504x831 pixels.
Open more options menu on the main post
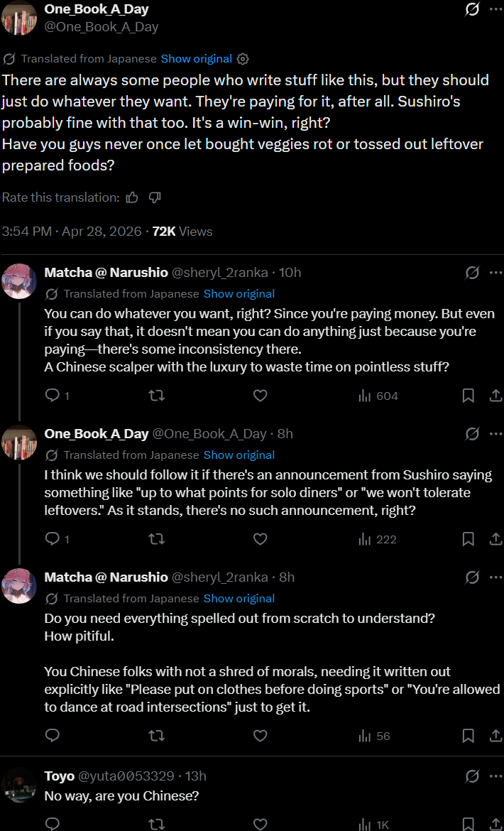coord(495,10)
